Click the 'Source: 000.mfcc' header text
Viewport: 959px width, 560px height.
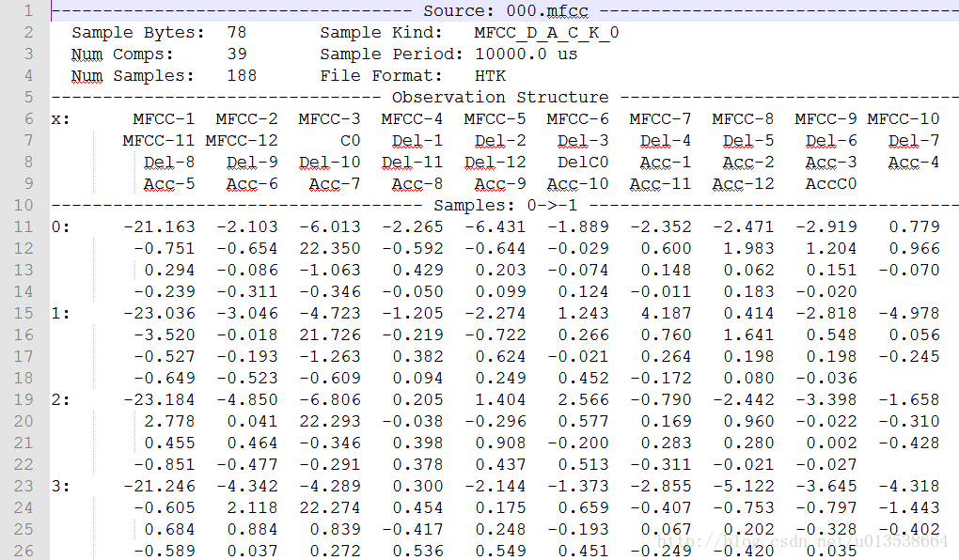[506, 11]
